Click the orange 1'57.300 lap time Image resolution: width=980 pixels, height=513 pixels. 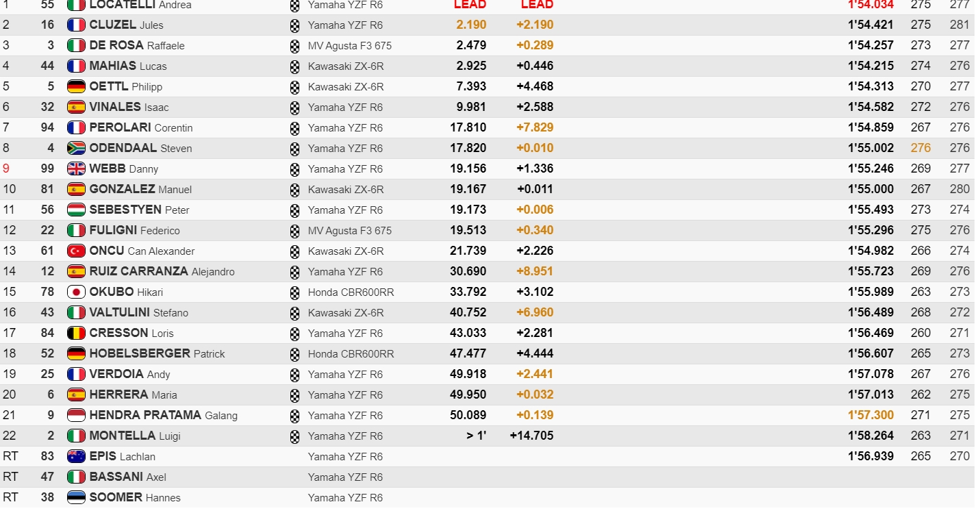[870, 415]
